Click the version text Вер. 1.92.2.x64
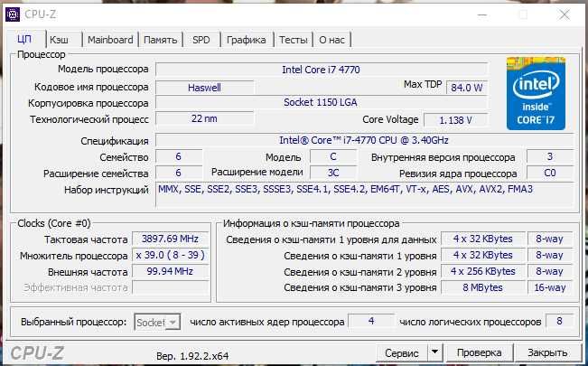Viewport: 588px width, 366px height. (192, 356)
